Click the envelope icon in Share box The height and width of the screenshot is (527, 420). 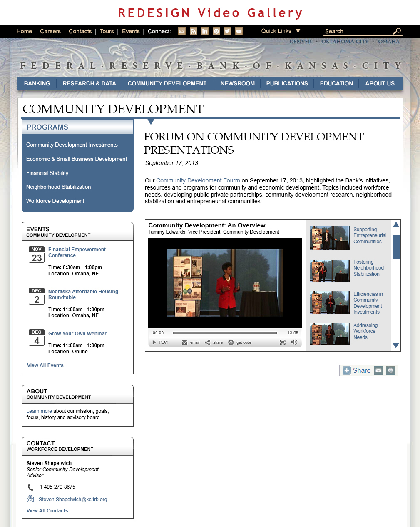pos(378,370)
